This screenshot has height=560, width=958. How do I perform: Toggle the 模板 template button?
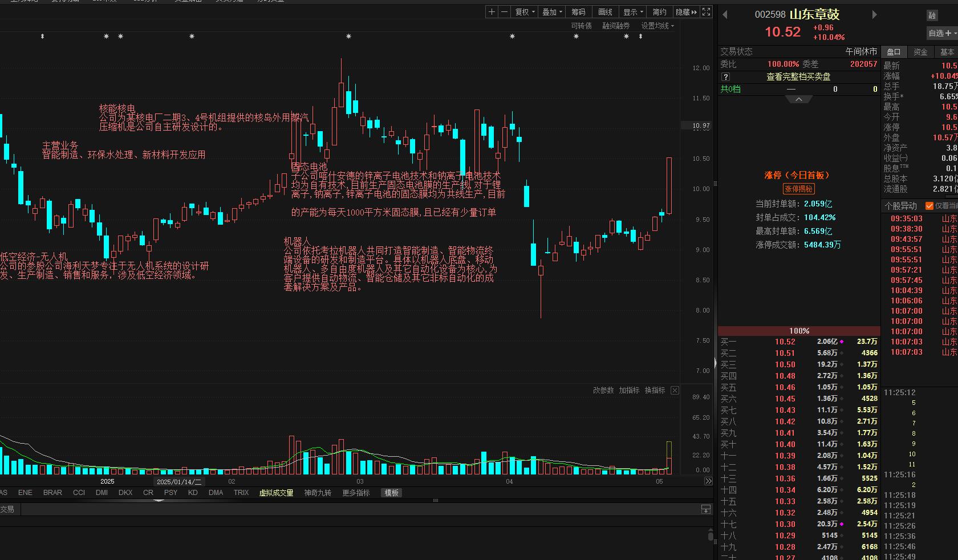pos(391,493)
